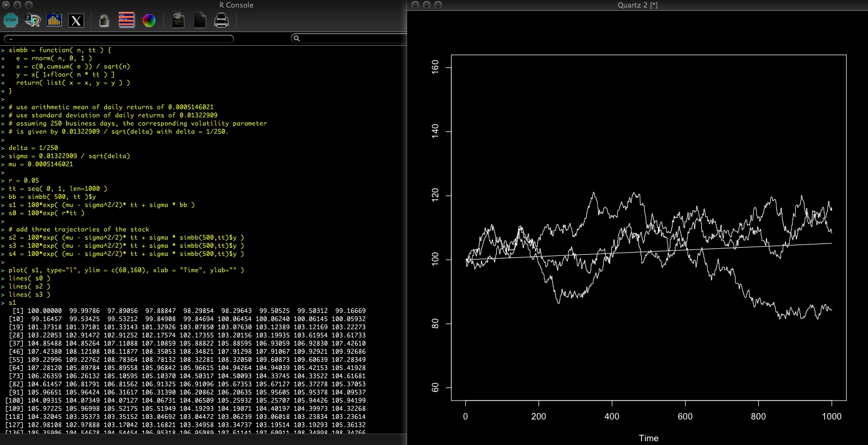Open a new Quartz device via bar-chart icon
The width and height of the screenshot is (868, 445).
pyautogui.click(x=54, y=21)
